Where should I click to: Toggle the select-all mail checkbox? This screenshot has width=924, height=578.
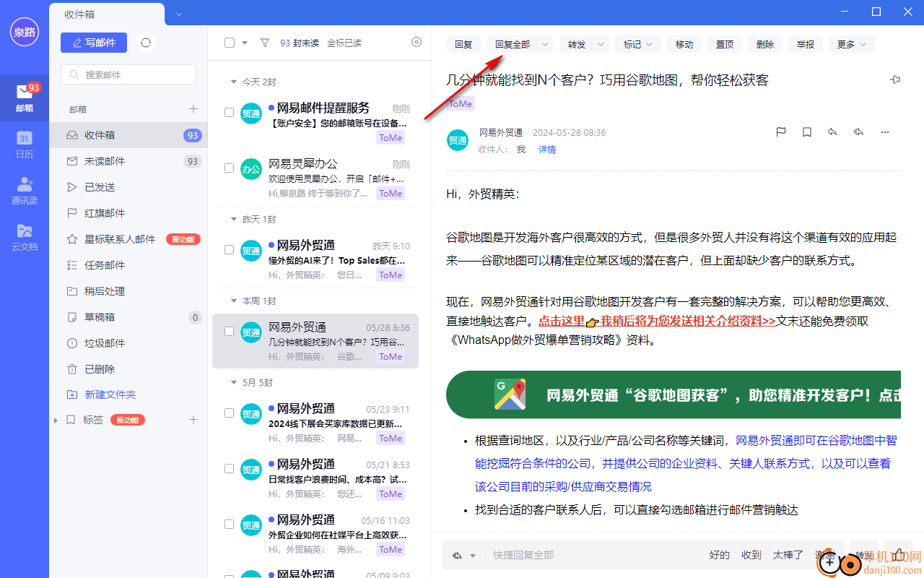[x=230, y=43]
